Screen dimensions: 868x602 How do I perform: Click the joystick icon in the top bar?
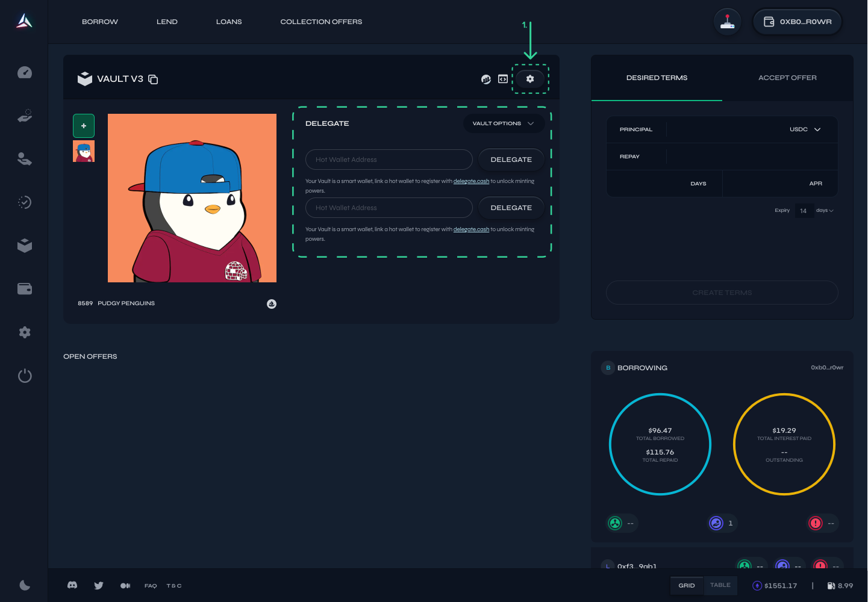(x=728, y=22)
